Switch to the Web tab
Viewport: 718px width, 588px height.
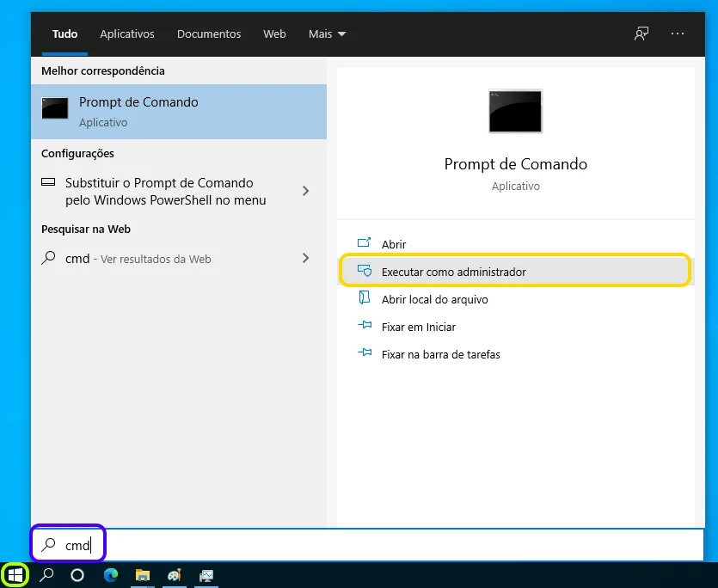(x=274, y=34)
